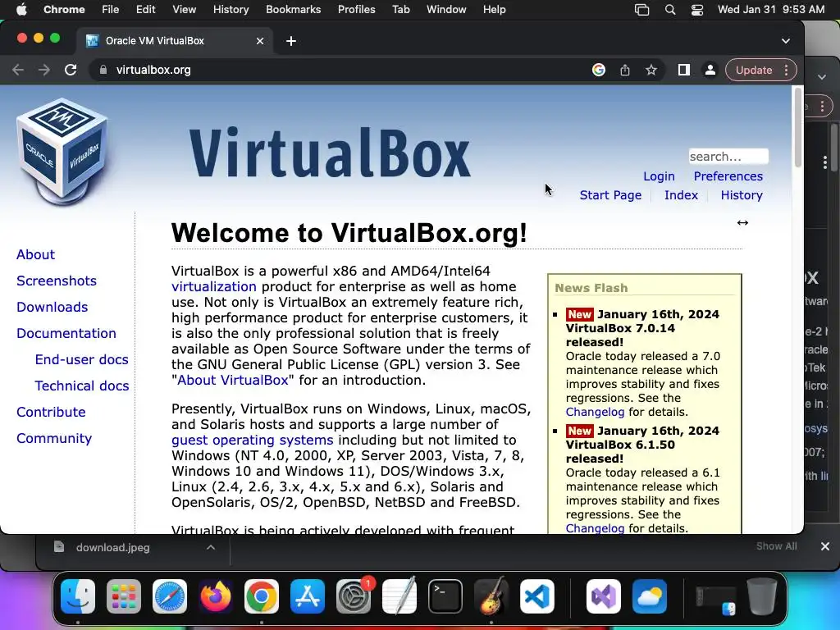Follow the About VirtualBox link
Image resolution: width=840 pixels, height=630 pixels.
tap(232, 381)
